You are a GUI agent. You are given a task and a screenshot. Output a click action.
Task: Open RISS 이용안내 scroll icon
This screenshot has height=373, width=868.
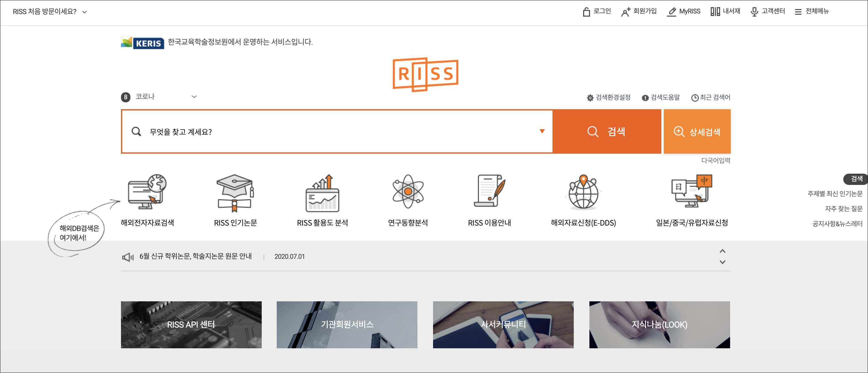pos(489,191)
